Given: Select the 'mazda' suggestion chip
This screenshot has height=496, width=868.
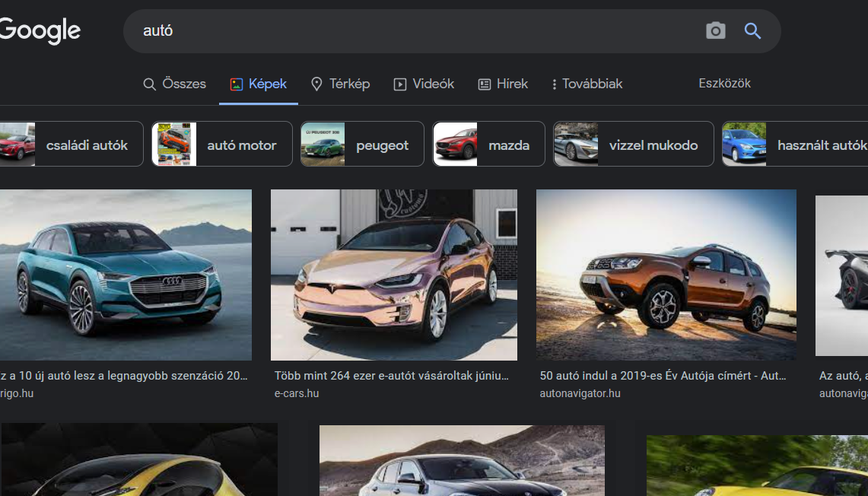Looking at the screenshot, I should (x=489, y=144).
